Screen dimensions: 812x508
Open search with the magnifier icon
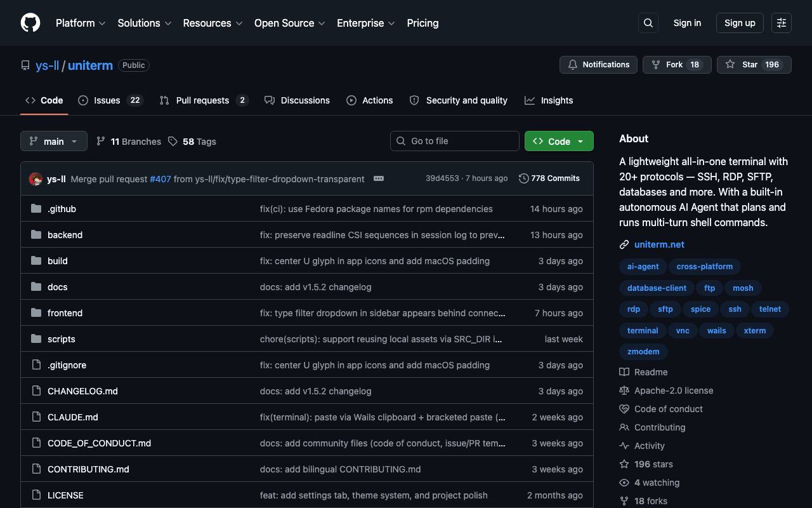click(x=648, y=23)
